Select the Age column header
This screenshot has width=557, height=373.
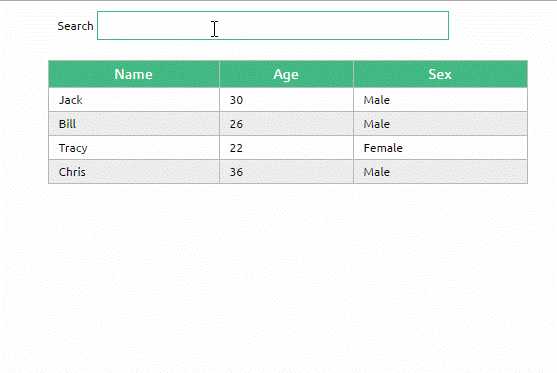pyautogui.click(x=286, y=74)
